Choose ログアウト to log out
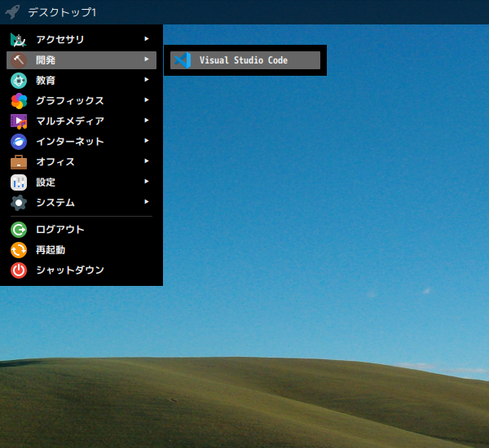 point(81,230)
